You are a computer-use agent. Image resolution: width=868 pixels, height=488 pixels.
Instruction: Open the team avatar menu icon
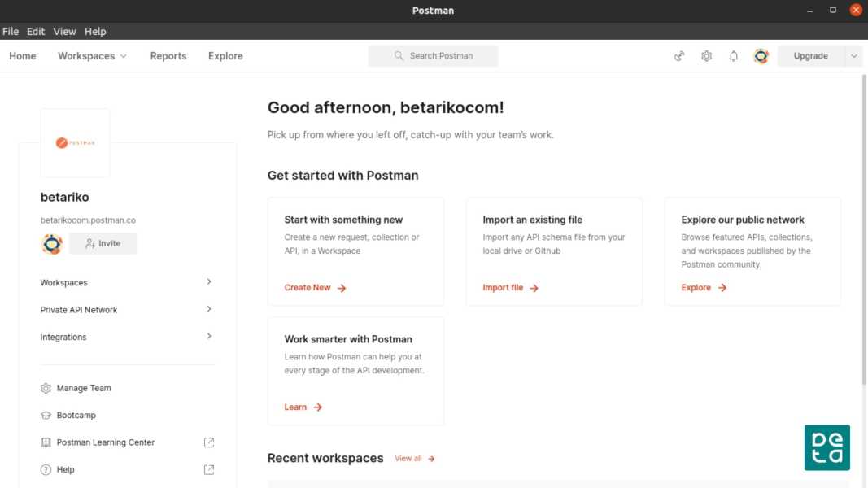[x=761, y=55]
